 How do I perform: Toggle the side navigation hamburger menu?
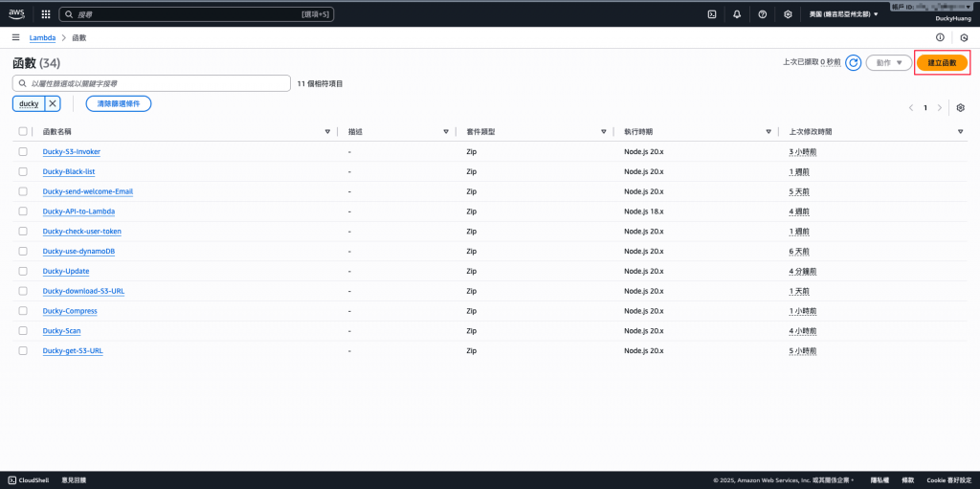pyautogui.click(x=15, y=37)
